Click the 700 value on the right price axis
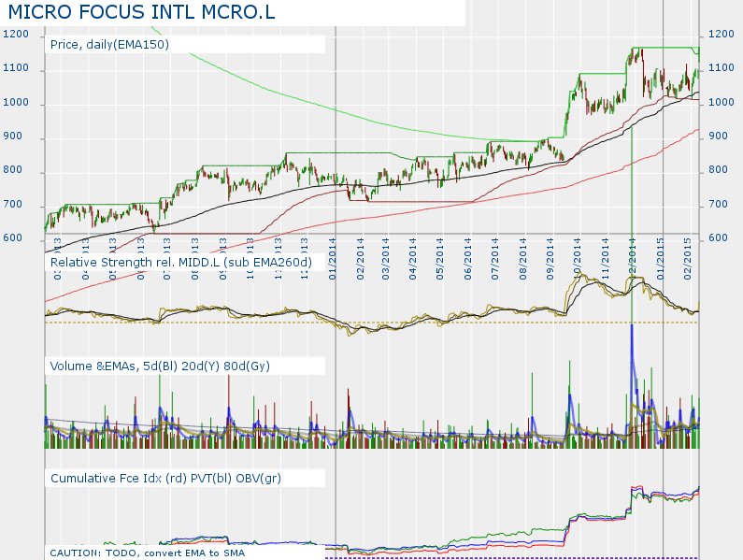 coord(719,205)
